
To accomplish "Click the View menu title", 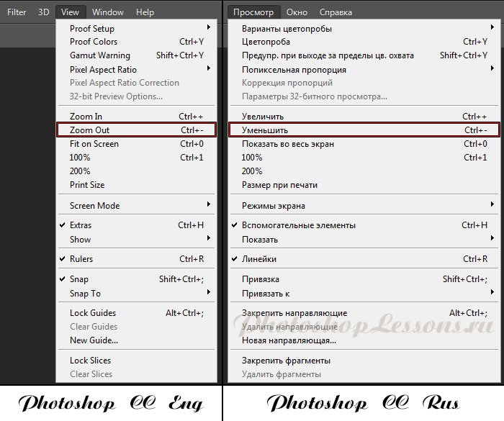I will [70, 12].
